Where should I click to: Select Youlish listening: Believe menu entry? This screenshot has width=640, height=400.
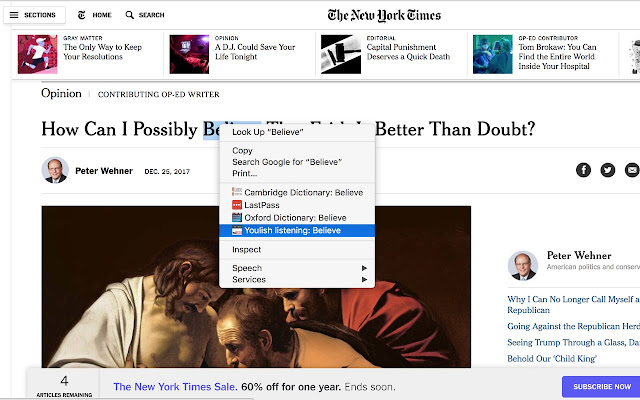tap(297, 230)
